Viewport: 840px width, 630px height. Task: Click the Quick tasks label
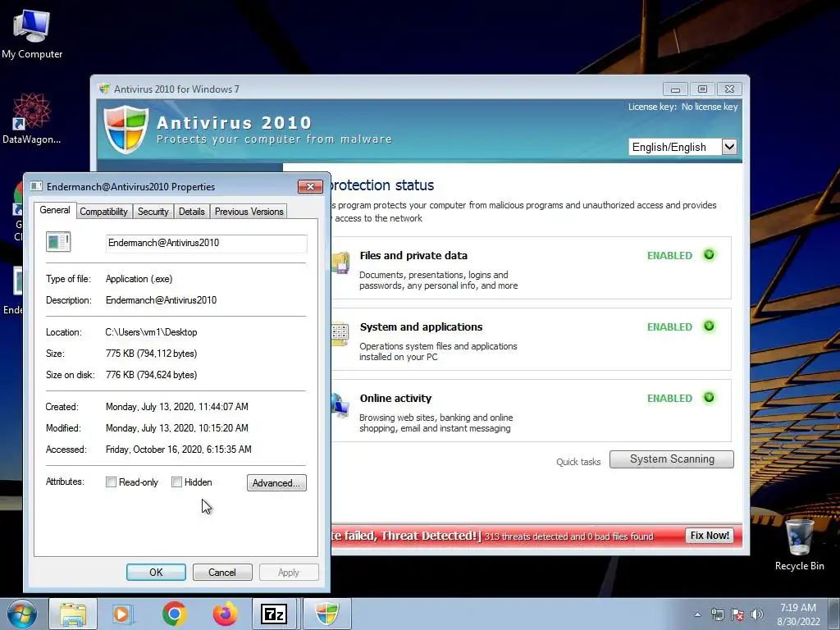pos(578,462)
